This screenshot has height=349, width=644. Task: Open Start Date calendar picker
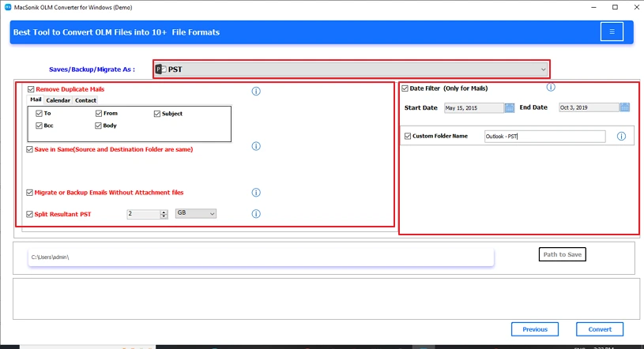[x=510, y=107]
